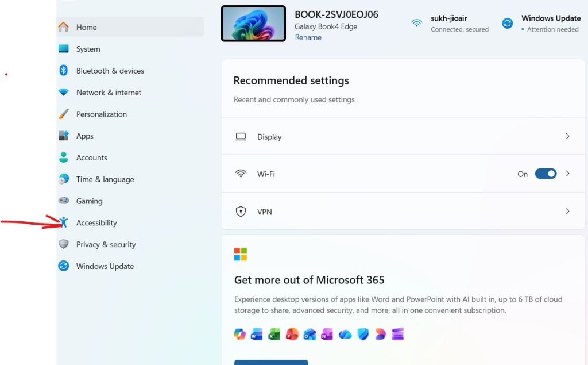588x365 pixels.
Task: Click the Bluetooth & devices icon
Action: (x=64, y=71)
